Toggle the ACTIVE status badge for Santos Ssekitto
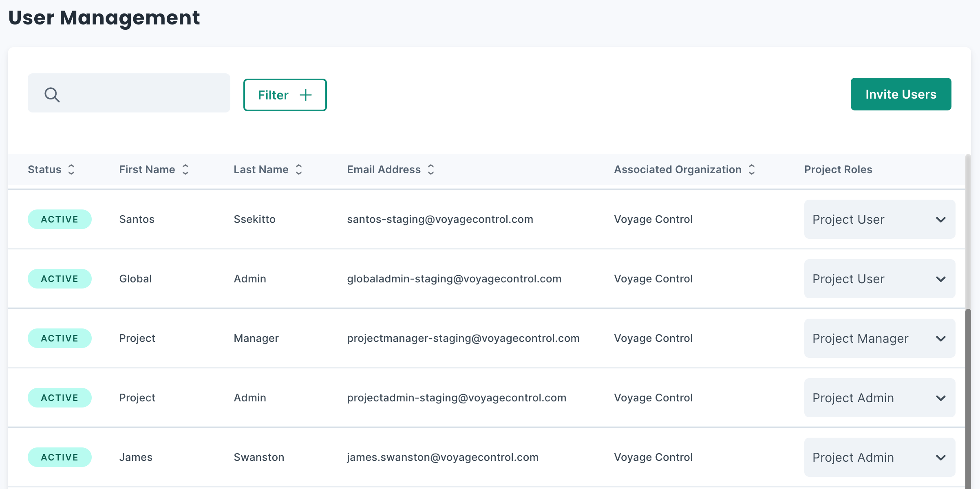The width and height of the screenshot is (980, 489). pos(60,219)
